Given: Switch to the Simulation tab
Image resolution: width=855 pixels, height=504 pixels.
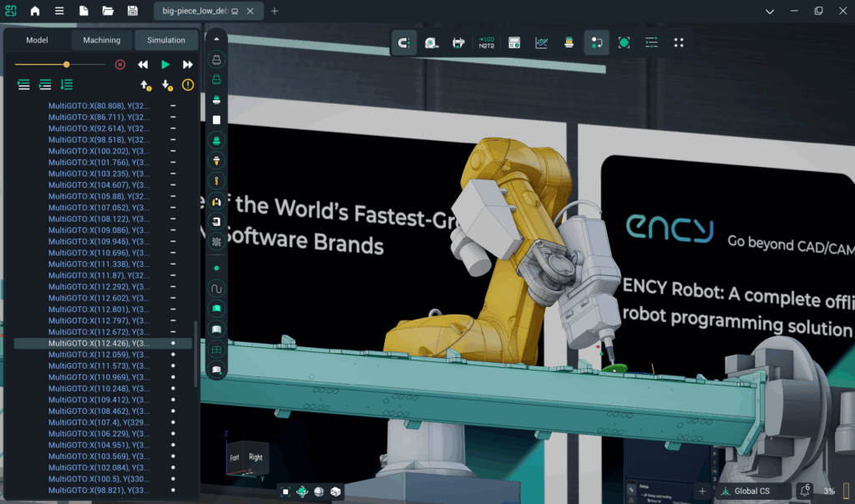Looking at the screenshot, I should (166, 40).
